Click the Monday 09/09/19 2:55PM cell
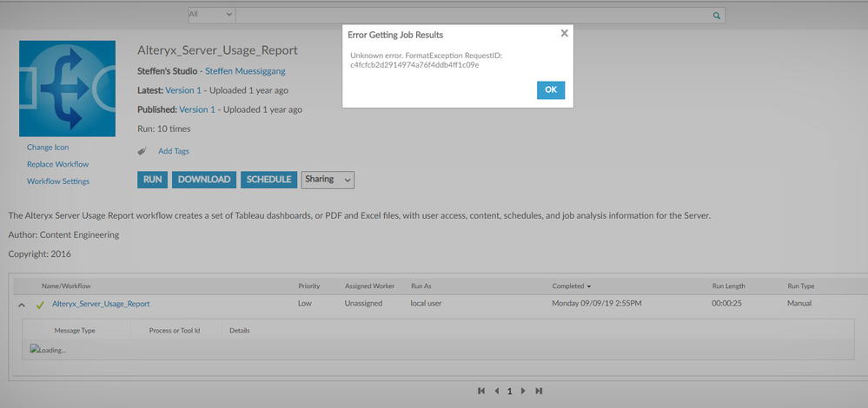 [x=597, y=304]
